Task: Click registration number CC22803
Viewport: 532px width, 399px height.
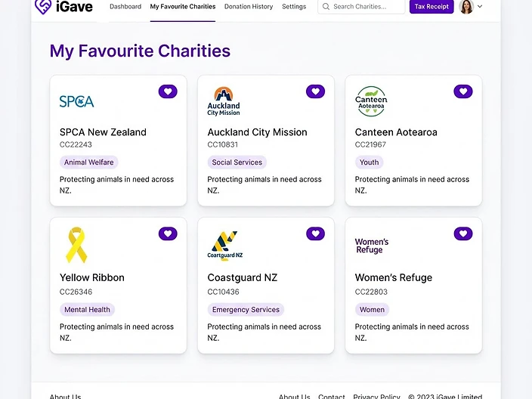Action: (x=371, y=292)
